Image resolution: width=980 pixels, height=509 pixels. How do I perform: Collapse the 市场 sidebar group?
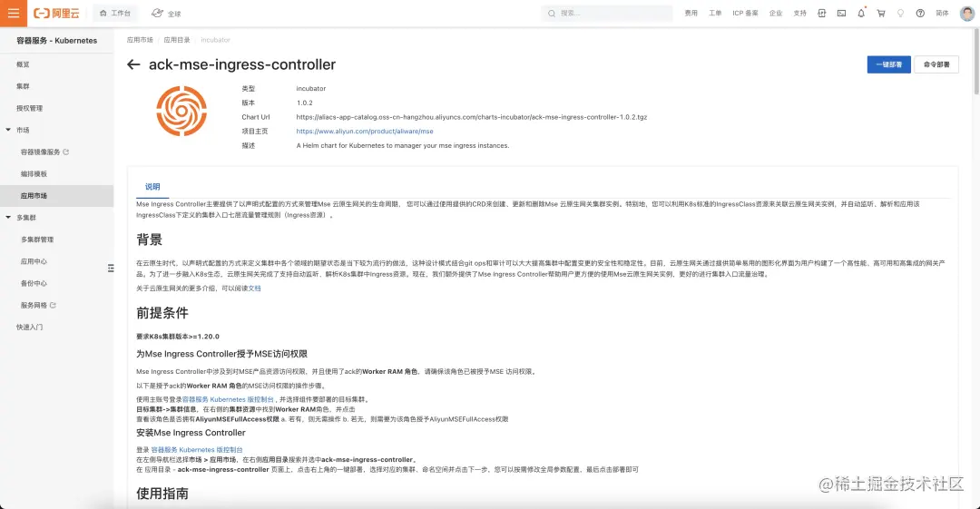[x=8, y=130]
